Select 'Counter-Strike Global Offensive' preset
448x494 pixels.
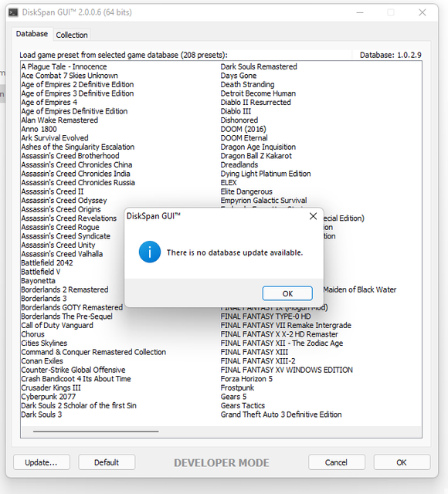coord(73,370)
